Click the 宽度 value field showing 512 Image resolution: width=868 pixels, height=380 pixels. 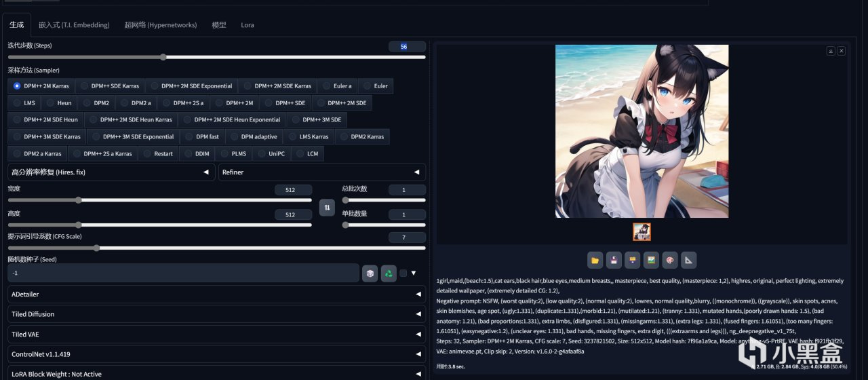tap(294, 190)
